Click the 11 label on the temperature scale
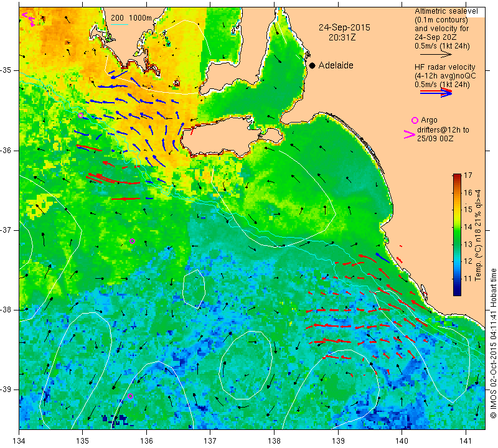Image resolution: width=498 pixels, height=448 pixels. point(468,279)
